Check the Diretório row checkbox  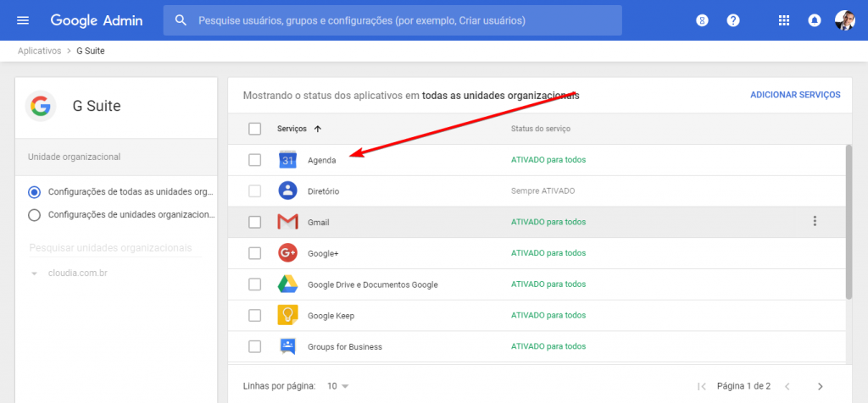point(254,191)
